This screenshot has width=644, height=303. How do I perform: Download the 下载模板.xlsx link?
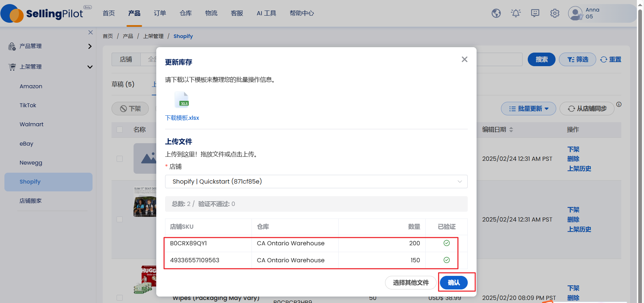pos(182,118)
